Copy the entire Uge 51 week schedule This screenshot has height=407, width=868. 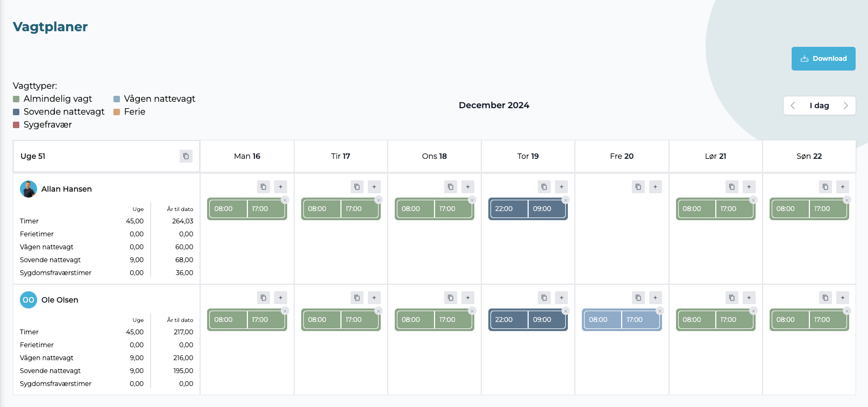click(186, 156)
